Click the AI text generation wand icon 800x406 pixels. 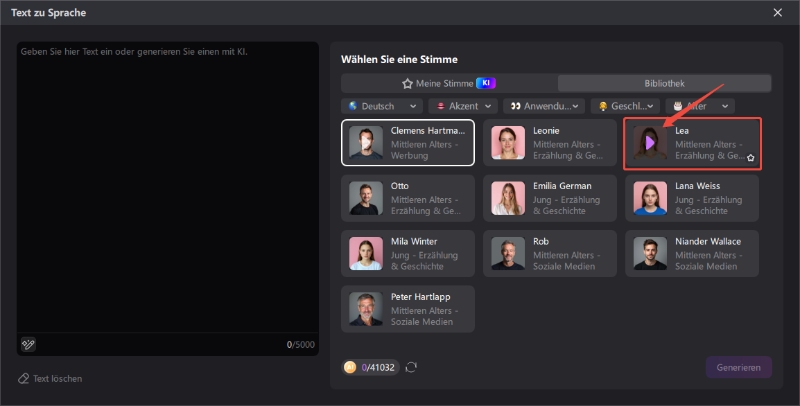click(x=28, y=344)
